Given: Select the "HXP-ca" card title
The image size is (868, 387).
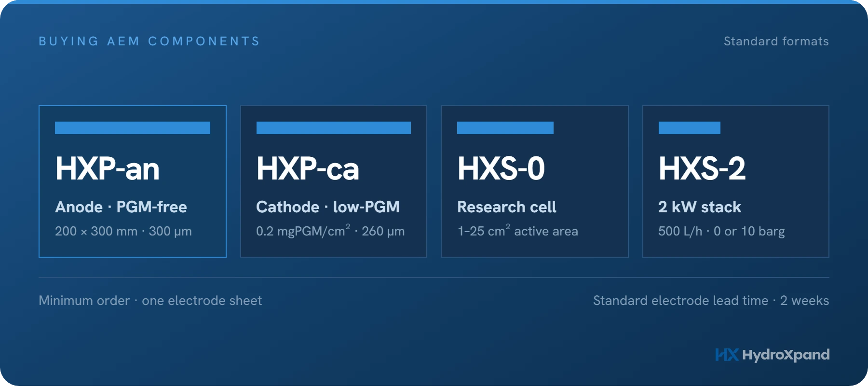Looking at the screenshot, I should 308,168.
